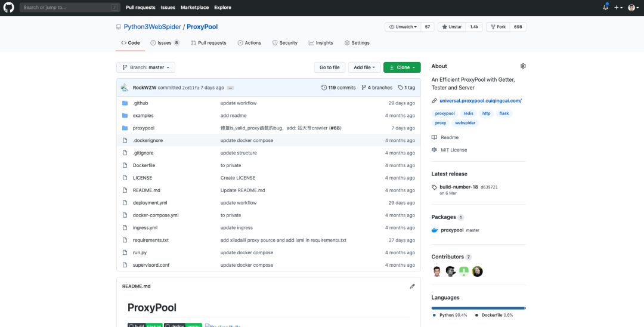Switch to the Security tab
The image size is (644, 327).
(x=285, y=43)
